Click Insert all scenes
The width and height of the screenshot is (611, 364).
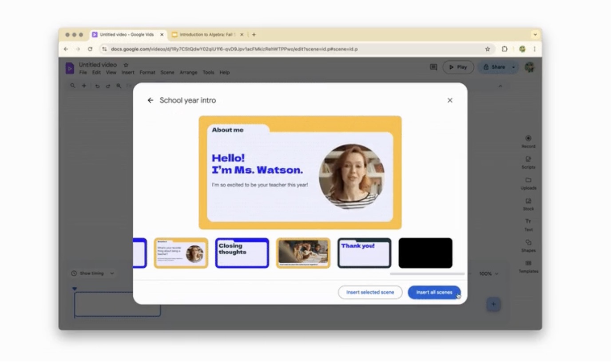[x=433, y=292]
